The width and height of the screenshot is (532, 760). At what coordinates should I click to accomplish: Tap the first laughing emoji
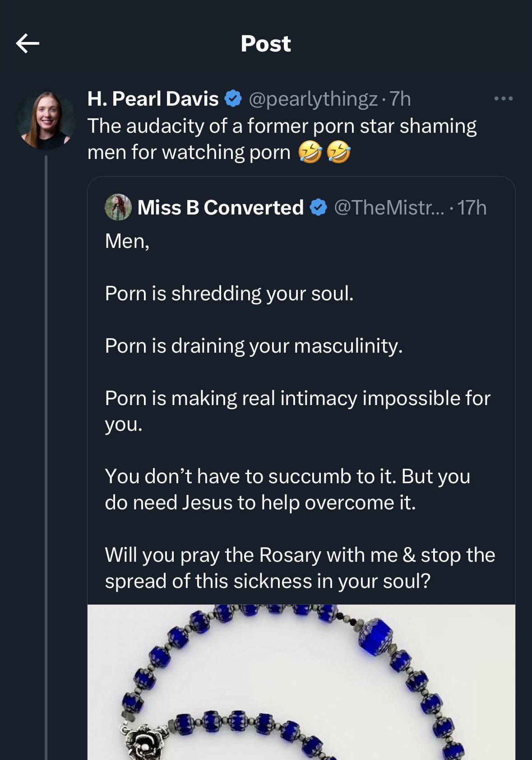pyautogui.click(x=310, y=152)
